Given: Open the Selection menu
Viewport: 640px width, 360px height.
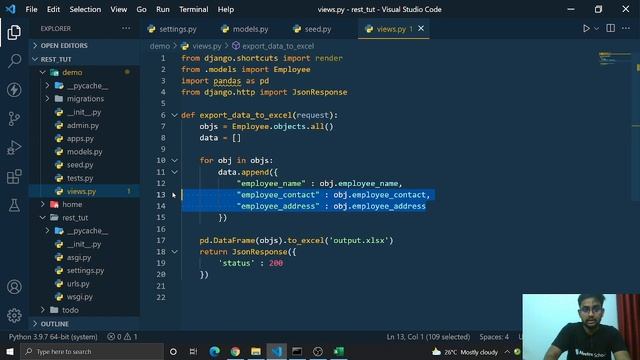Looking at the screenshot, I should point(85,9).
